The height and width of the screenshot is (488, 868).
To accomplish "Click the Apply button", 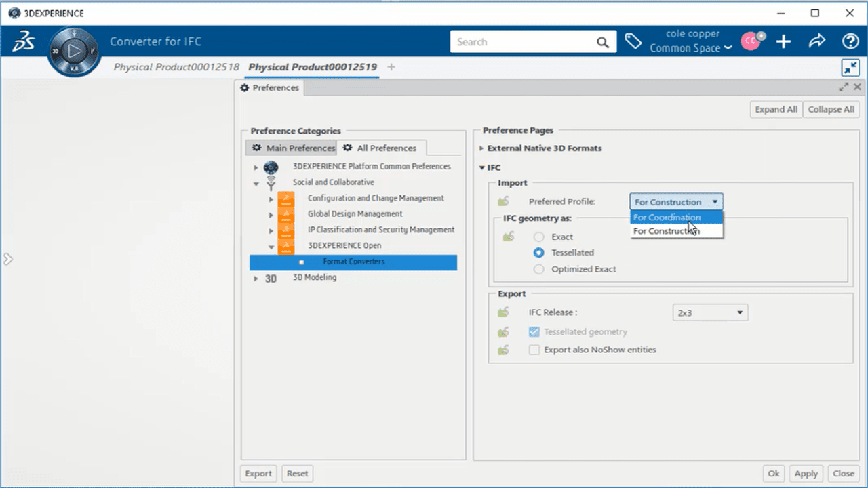I will [806, 474].
